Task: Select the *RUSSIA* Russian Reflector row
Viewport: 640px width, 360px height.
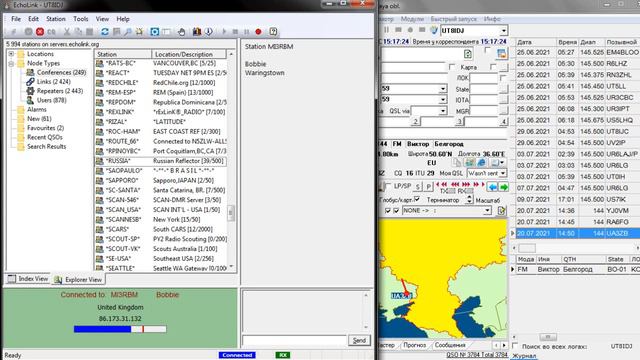Action: tap(160, 161)
